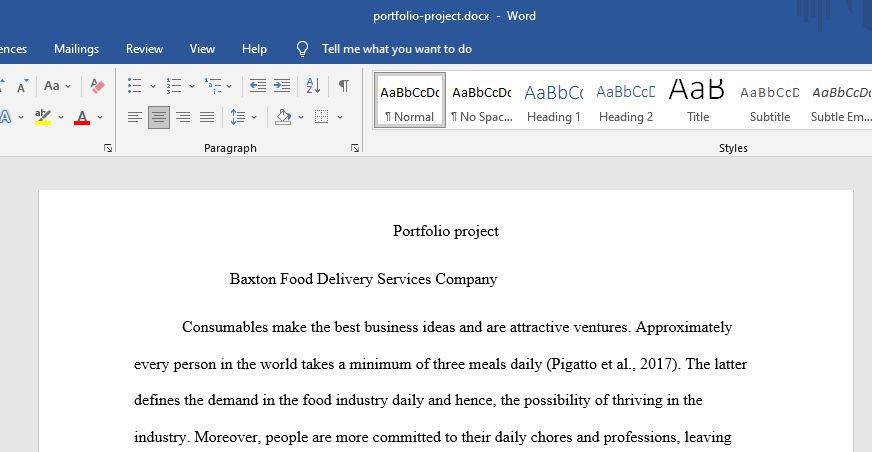Increase the paragraph indent
This screenshot has width=872, height=452.
coord(282,86)
